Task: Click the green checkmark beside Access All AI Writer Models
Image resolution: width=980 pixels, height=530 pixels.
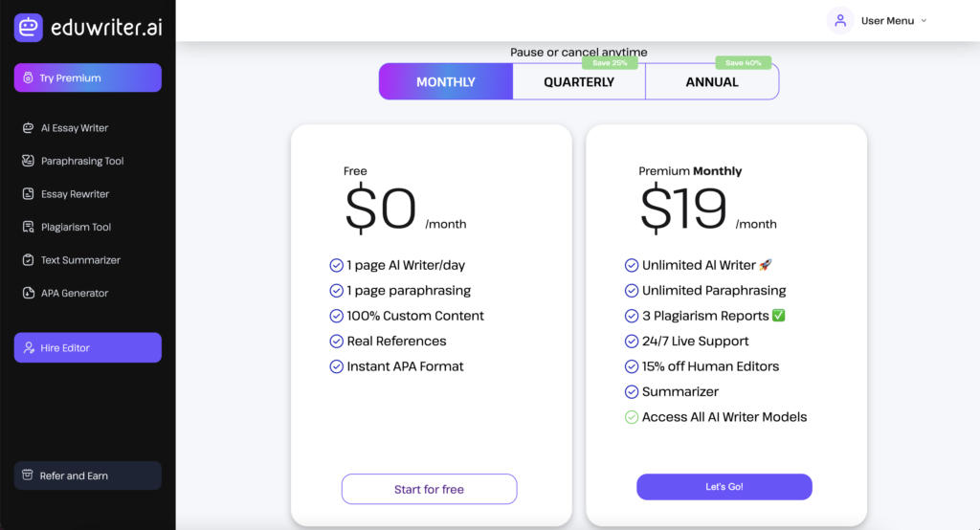Action: (x=632, y=417)
